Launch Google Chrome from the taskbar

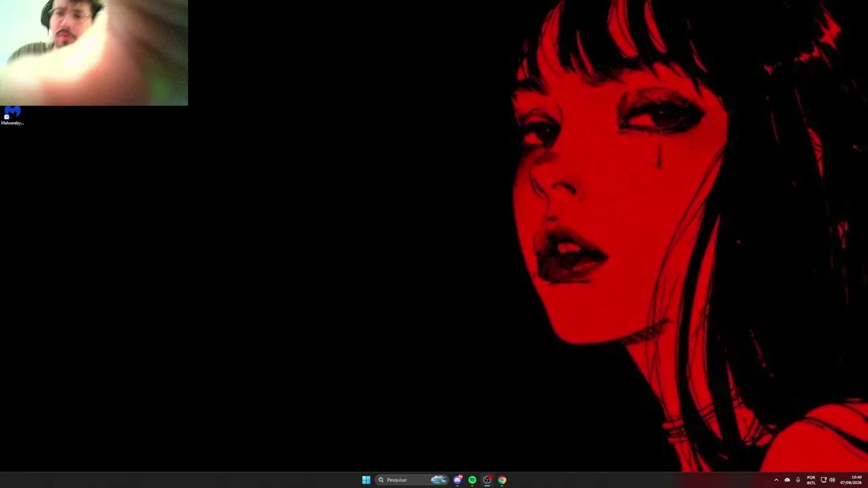pos(502,480)
